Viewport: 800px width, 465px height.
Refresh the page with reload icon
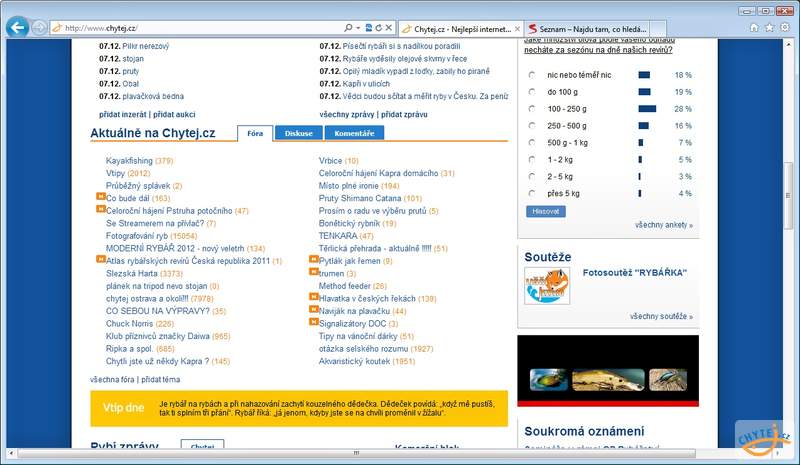click(x=379, y=28)
